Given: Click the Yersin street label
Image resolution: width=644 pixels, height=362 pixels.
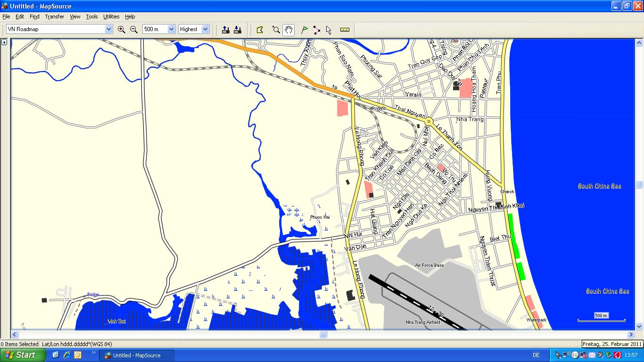Looking at the screenshot, I should (413, 94).
